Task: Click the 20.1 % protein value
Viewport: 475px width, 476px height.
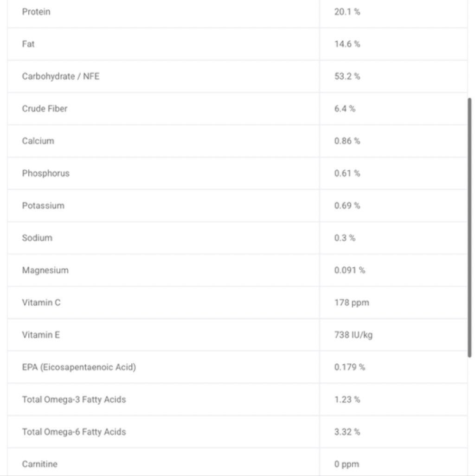Action: (x=347, y=12)
